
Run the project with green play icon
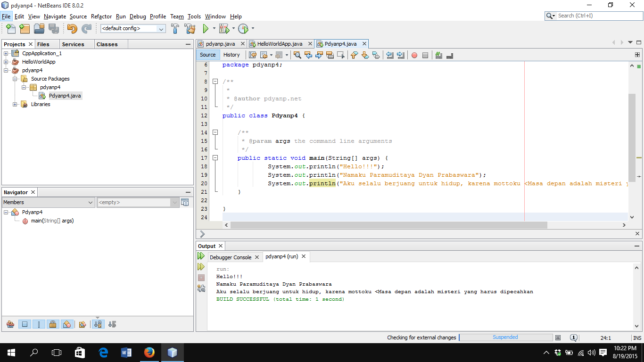pyautogui.click(x=206, y=29)
